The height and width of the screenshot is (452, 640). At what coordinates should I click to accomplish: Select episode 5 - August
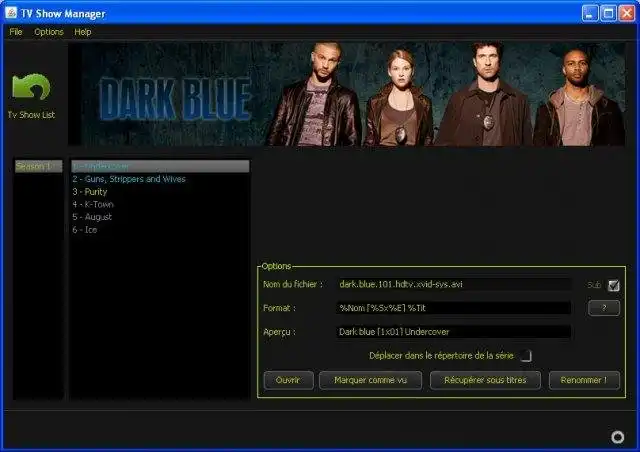(x=160, y=217)
